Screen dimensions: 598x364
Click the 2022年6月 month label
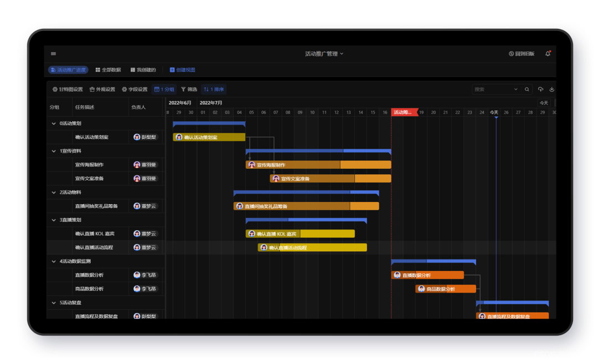(180, 103)
